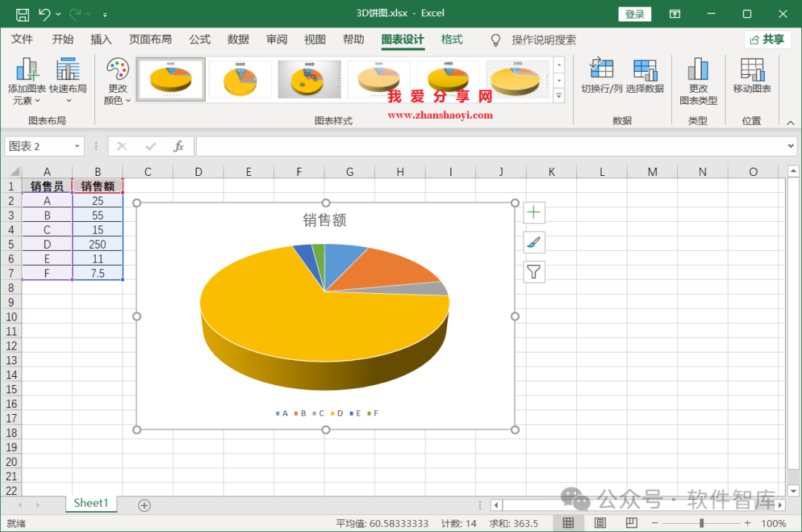Customize the Quick Access Toolbar
Viewport: 802px width, 532px height.
(105, 15)
